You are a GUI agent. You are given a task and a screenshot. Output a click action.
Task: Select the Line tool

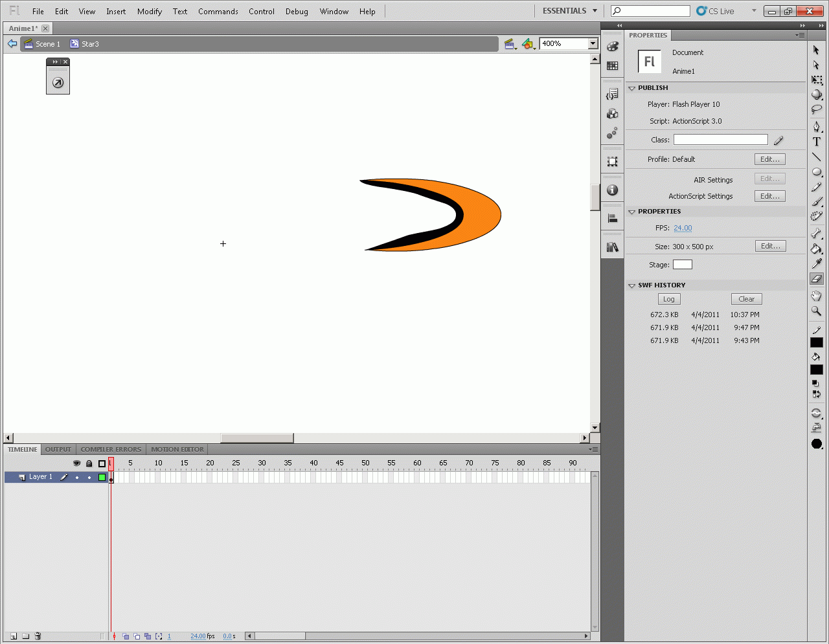pyautogui.click(x=816, y=157)
